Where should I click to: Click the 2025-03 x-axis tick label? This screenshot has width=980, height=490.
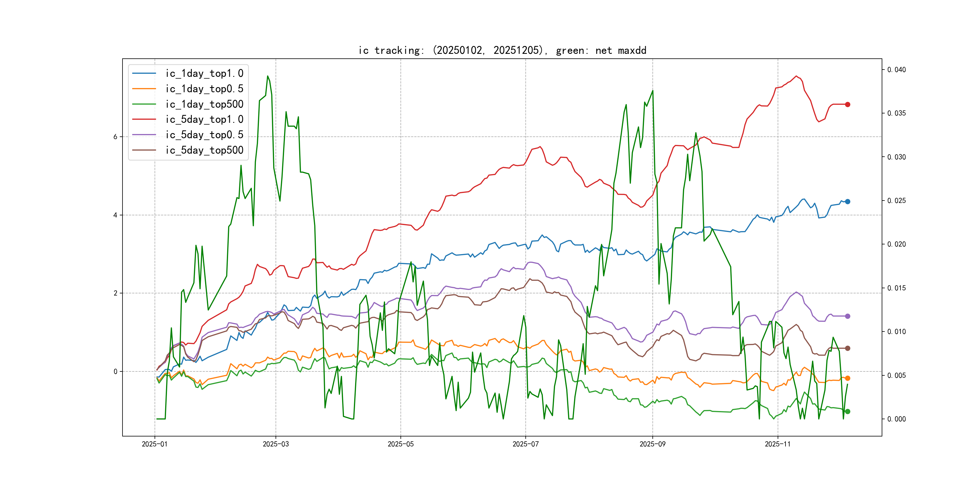pyautogui.click(x=276, y=444)
